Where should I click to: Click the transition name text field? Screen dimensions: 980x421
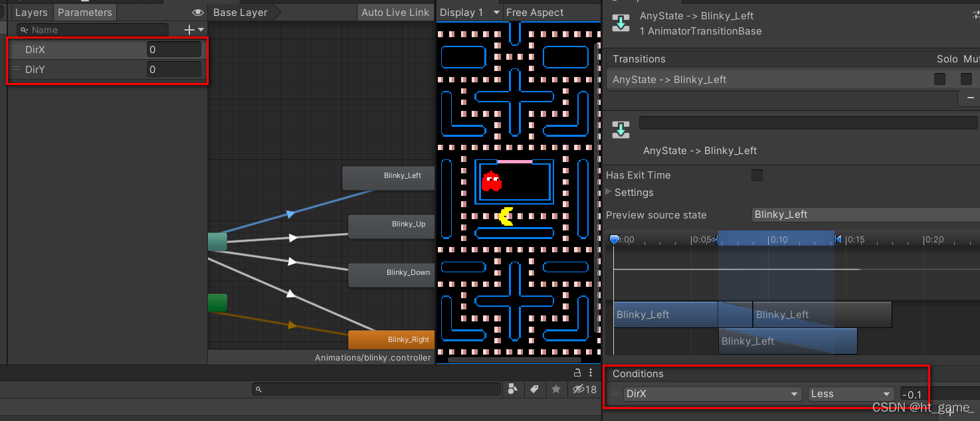[x=808, y=123]
